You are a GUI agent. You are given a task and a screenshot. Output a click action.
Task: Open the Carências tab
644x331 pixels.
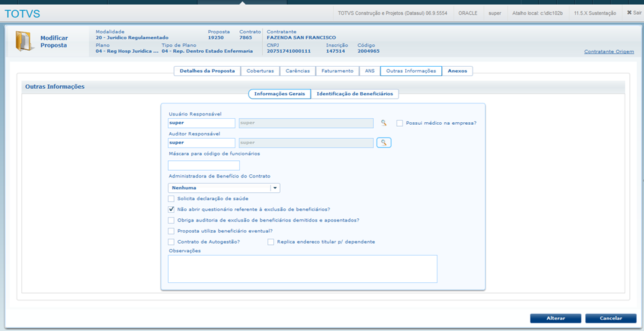point(297,71)
